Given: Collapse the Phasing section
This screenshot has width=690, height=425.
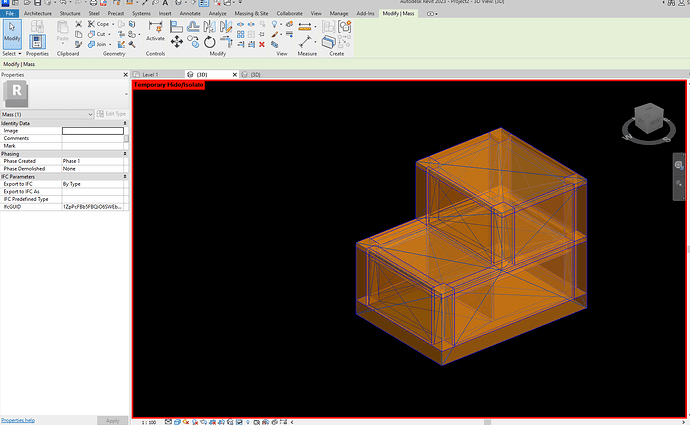Looking at the screenshot, I should 125,154.
